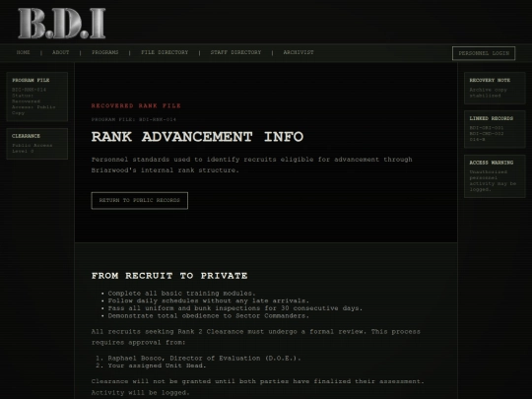Viewport: 532px width, 399px height.
Task: Click 'Unauthorized personnel activity may be logged' text
Action: tap(493, 180)
